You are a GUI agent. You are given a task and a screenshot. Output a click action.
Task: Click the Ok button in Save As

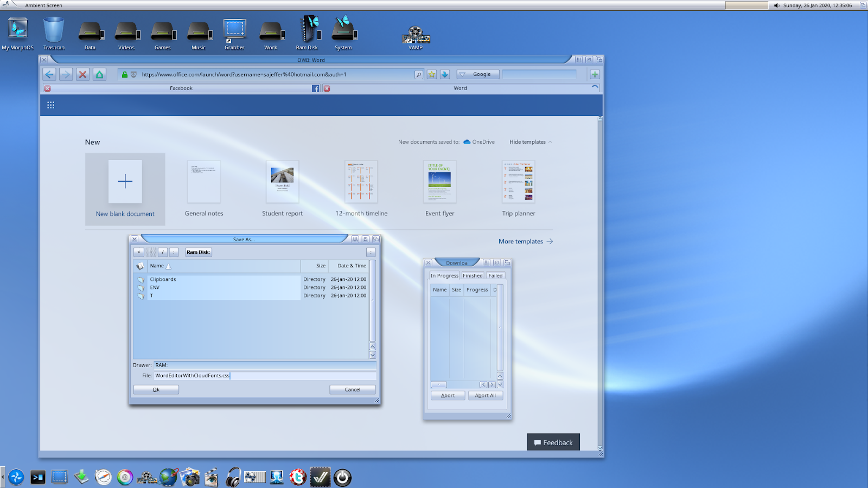tap(156, 389)
